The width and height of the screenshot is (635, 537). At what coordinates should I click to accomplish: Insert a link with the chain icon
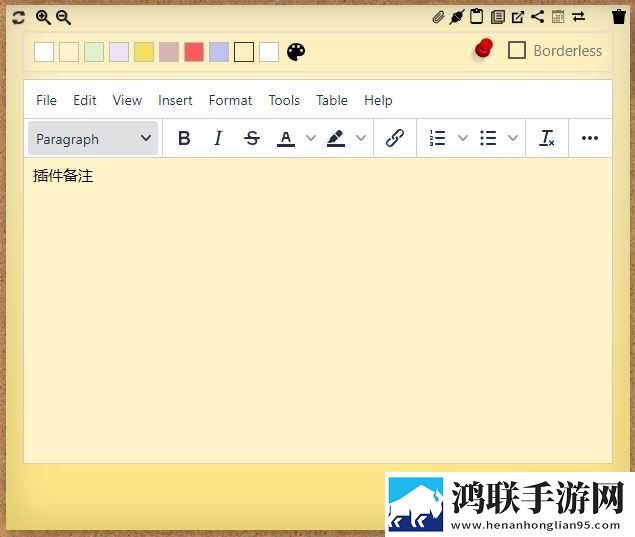395,138
